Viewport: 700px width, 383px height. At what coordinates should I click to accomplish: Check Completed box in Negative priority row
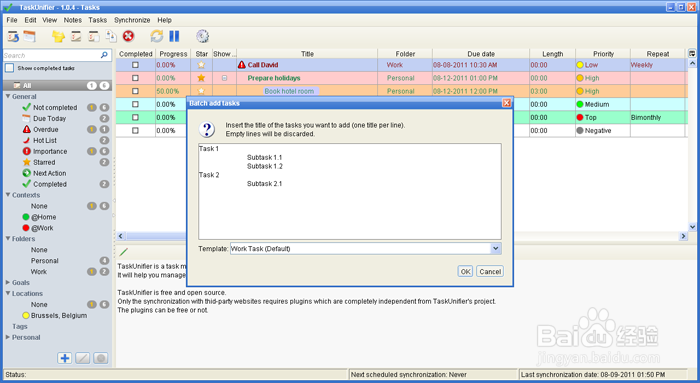pos(135,130)
